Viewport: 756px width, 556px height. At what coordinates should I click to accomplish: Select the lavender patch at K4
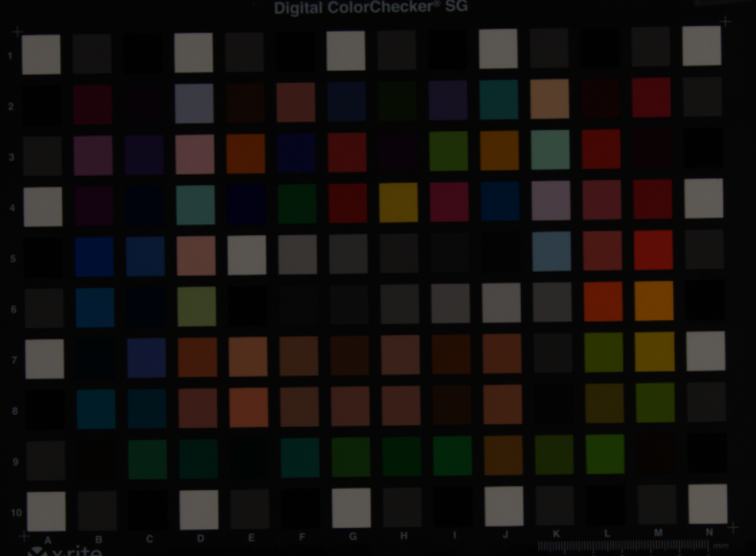tap(551, 200)
